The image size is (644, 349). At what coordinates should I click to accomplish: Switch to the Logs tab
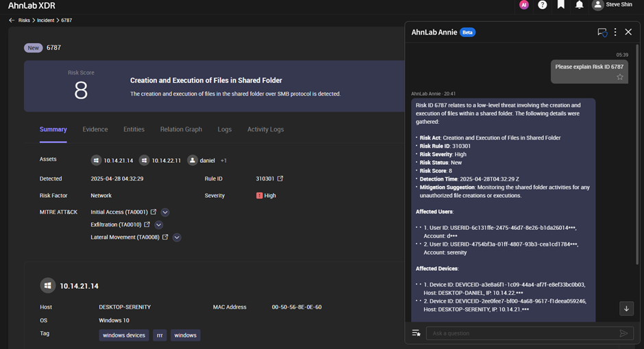(225, 129)
